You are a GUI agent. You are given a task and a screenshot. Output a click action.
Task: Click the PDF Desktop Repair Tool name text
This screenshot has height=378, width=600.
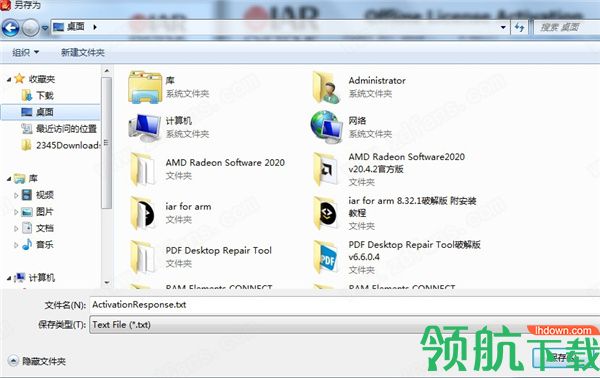(218, 251)
